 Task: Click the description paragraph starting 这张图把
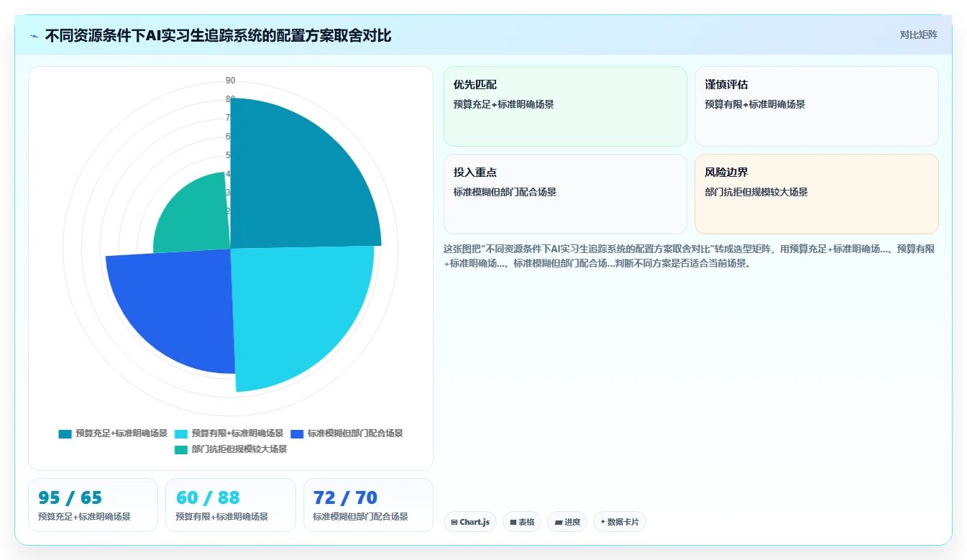[689, 256]
